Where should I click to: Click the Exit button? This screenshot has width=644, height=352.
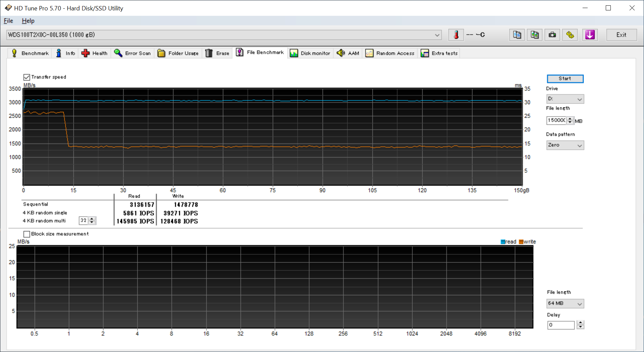[x=621, y=35]
